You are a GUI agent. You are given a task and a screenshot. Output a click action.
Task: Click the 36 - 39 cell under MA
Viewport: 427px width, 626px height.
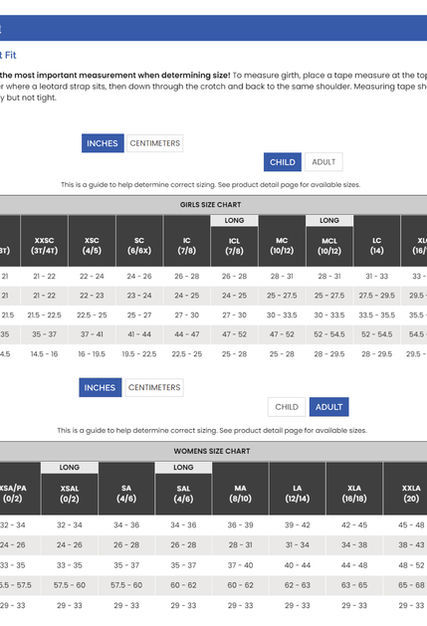tap(240, 525)
